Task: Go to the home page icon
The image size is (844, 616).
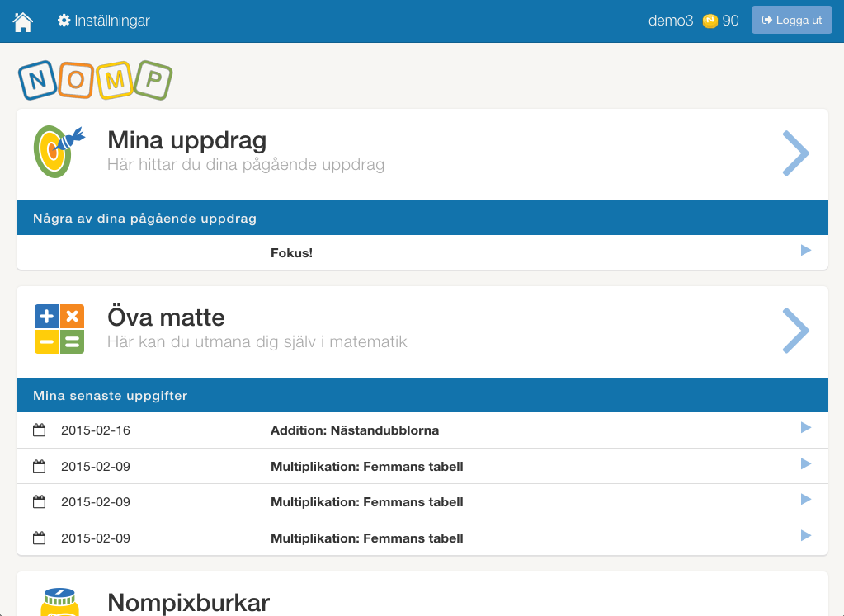Action: 22,21
